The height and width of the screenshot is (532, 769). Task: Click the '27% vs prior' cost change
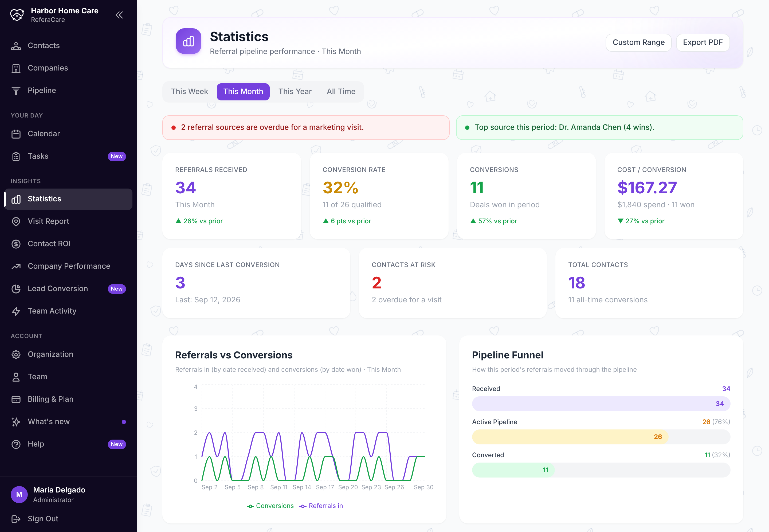[641, 221]
